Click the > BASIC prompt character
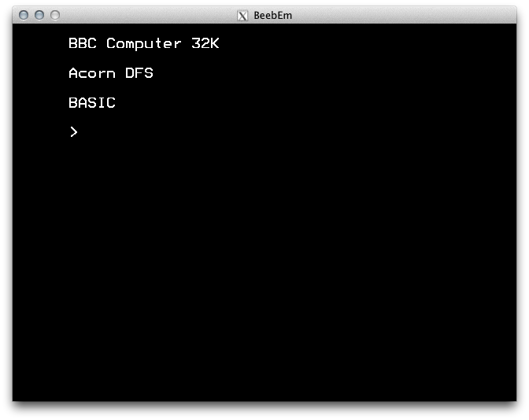The width and height of the screenshot is (529, 420). click(x=74, y=132)
